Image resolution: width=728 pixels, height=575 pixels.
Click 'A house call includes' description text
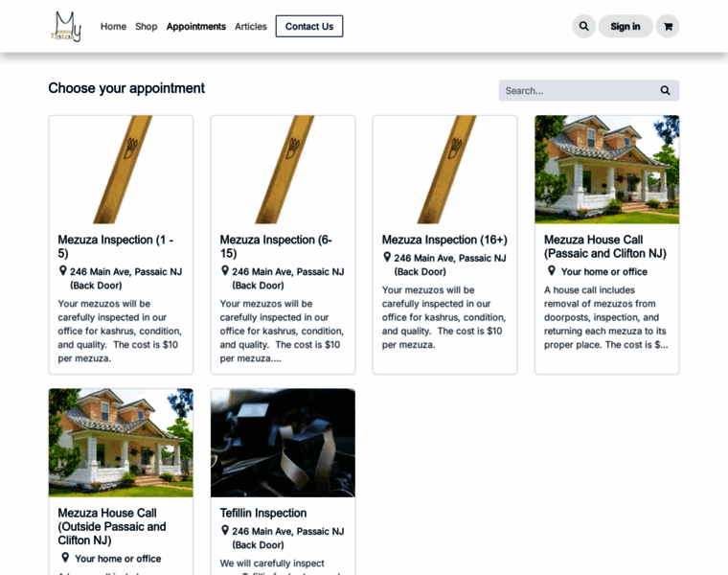[x=606, y=317]
